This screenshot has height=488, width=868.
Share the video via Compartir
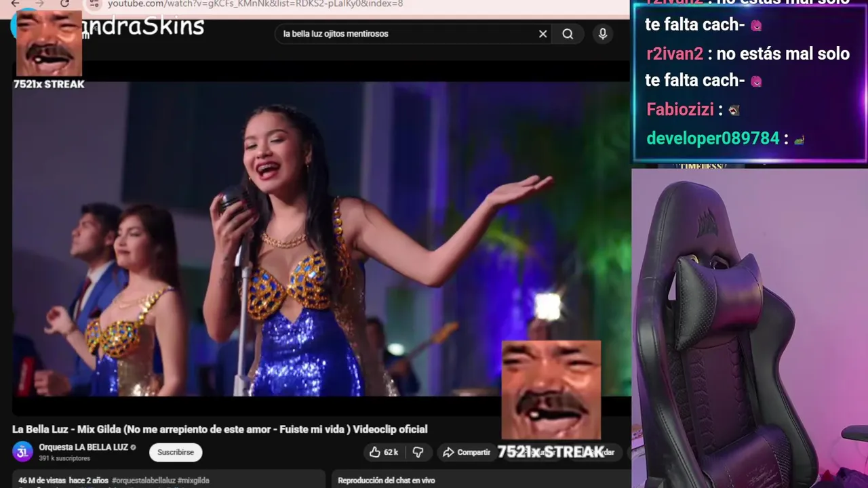click(x=467, y=452)
